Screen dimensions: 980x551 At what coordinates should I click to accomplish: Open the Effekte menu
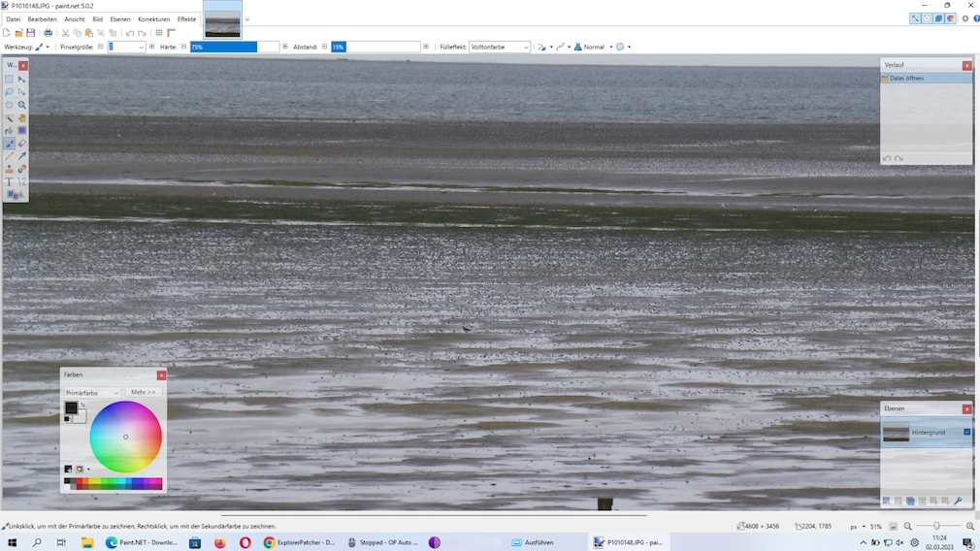click(x=186, y=19)
